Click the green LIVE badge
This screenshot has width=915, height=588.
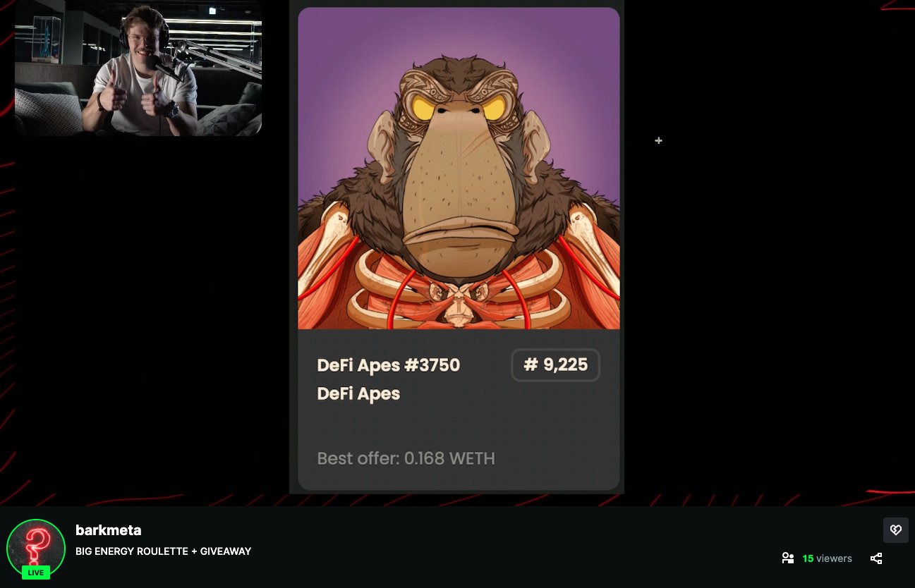click(35, 572)
